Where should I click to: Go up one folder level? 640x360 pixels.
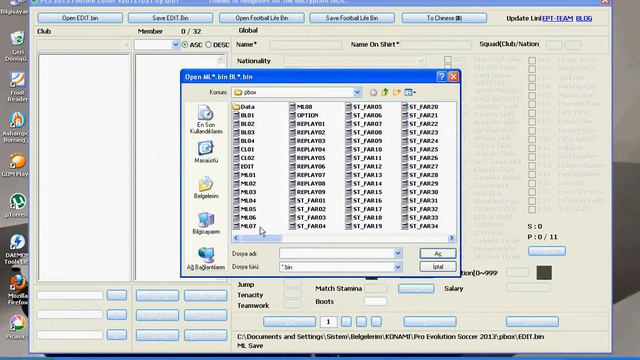pyautogui.click(x=385, y=93)
